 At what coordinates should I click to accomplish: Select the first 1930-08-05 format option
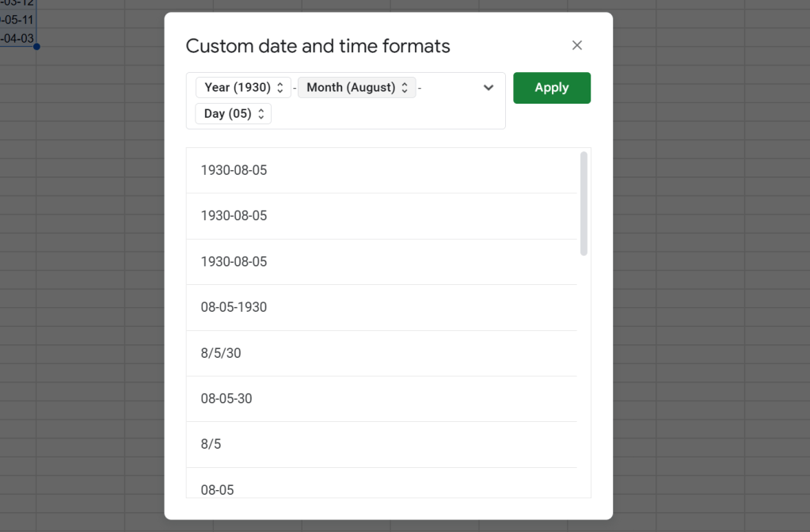point(234,170)
